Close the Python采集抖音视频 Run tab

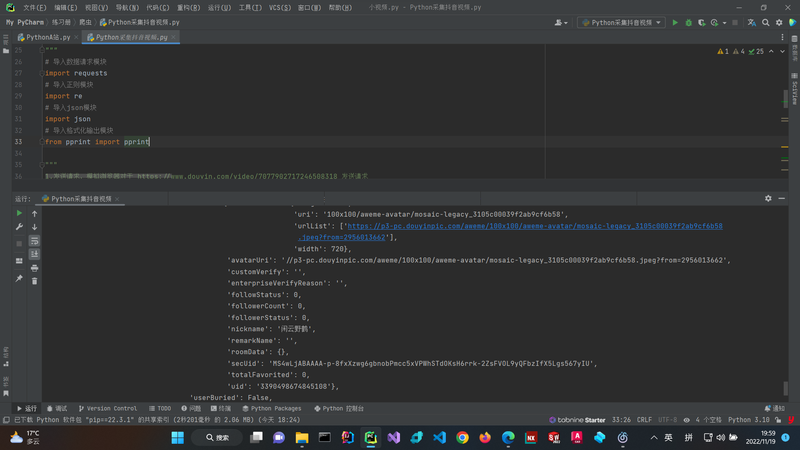[x=117, y=199]
